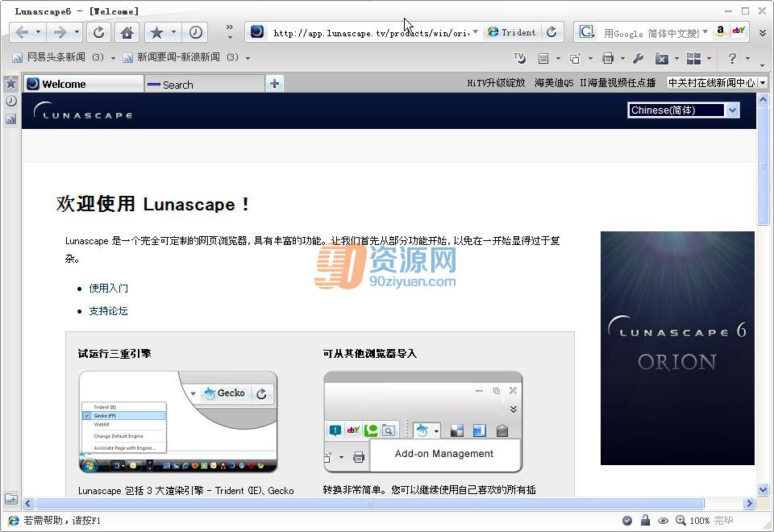Open the HiTV升级绽放 ticker link
This screenshot has height=532, width=774.
pyautogui.click(x=496, y=83)
